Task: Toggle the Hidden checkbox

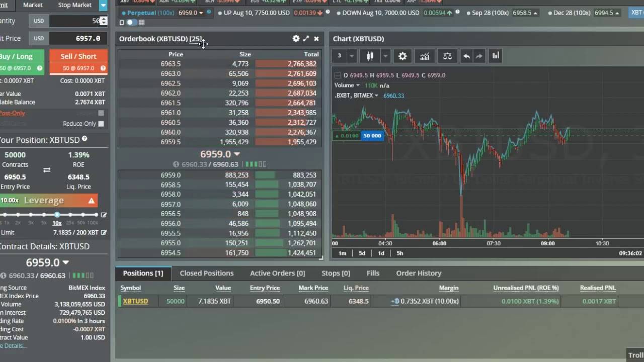Action: tap(101, 113)
